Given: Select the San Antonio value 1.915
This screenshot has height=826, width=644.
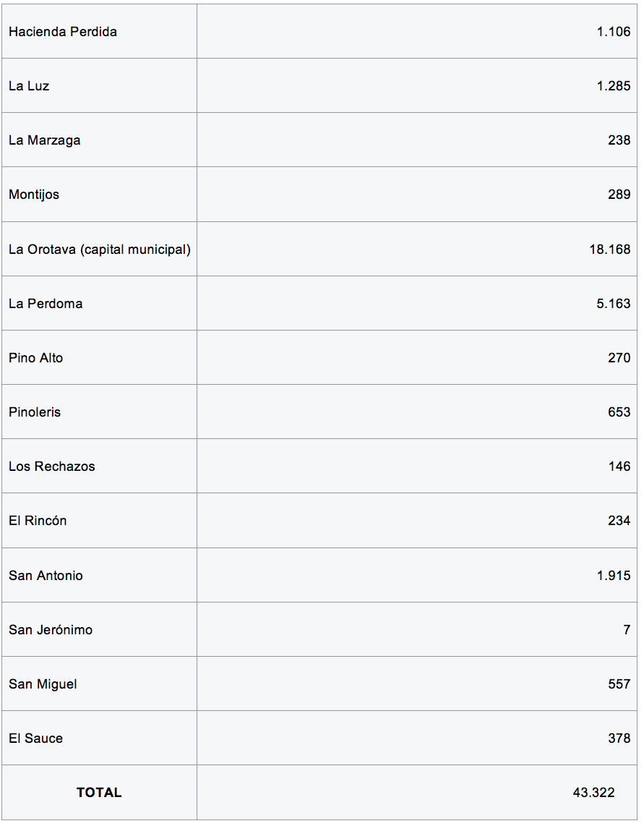Looking at the screenshot, I should (x=614, y=576).
